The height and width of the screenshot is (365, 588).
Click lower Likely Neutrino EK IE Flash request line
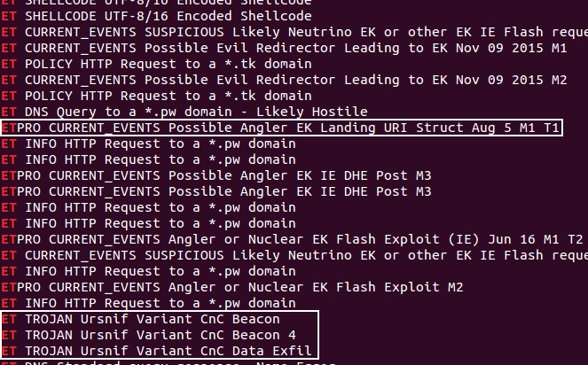294,255
